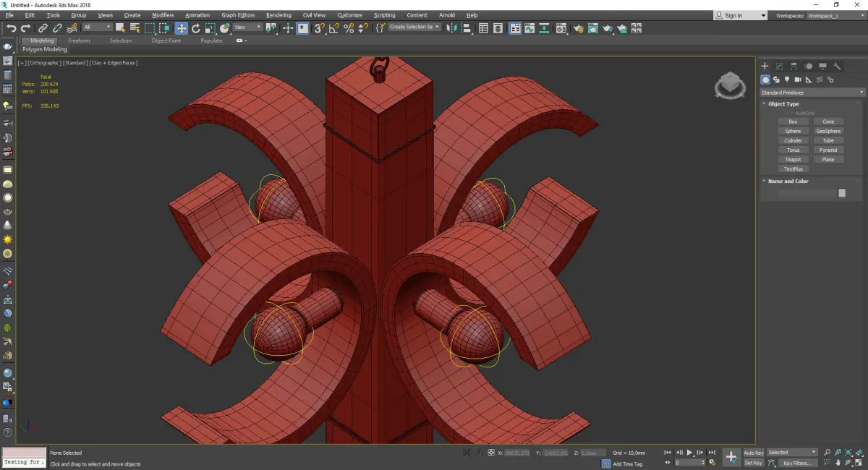The width and height of the screenshot is (868, 470).
Task: Open the reference coordinate View dropdown
Action: [x=247, y=27]
